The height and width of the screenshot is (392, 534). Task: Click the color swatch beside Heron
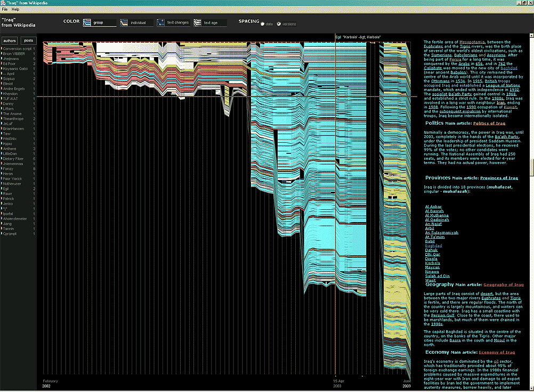[3, 173]
